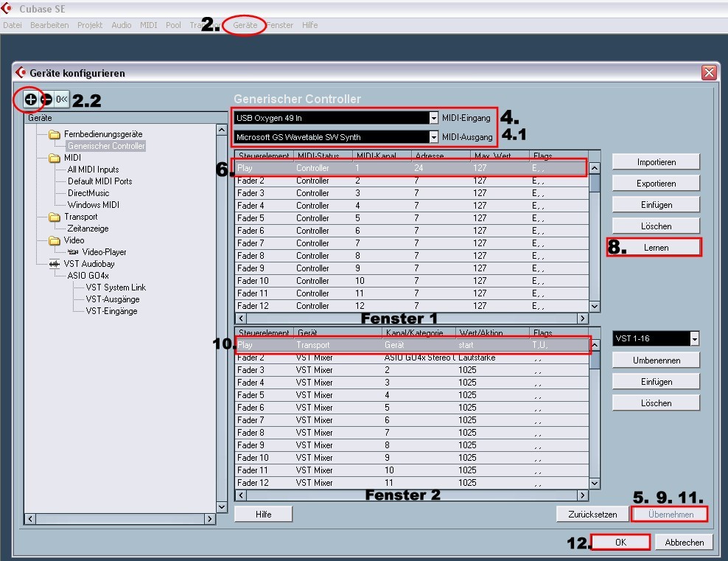Open the VST 1-16 bank dropdown

click(x=694, y=338)
